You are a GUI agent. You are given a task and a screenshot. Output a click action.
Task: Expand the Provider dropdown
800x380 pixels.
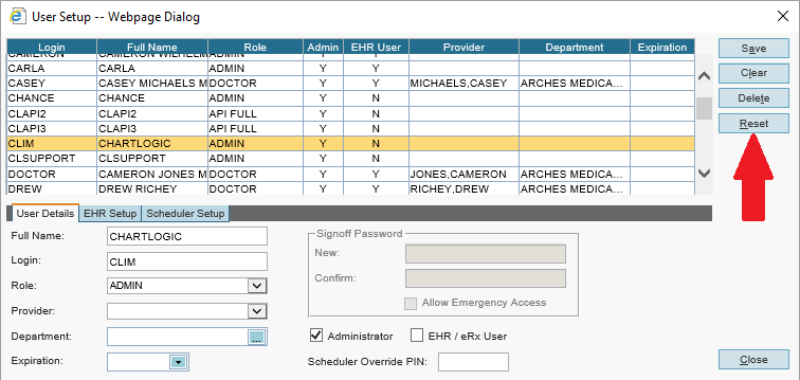pos(257,311)
